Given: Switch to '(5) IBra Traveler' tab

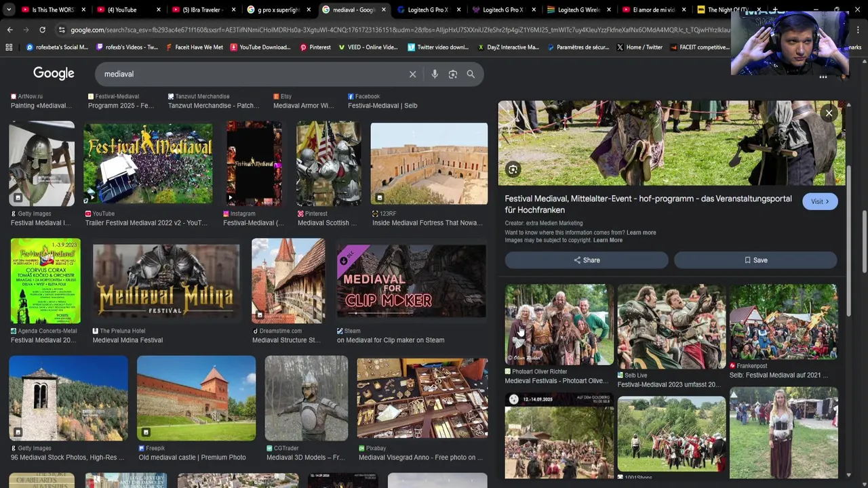Looking at the screenshot, I should coord(203,10).
